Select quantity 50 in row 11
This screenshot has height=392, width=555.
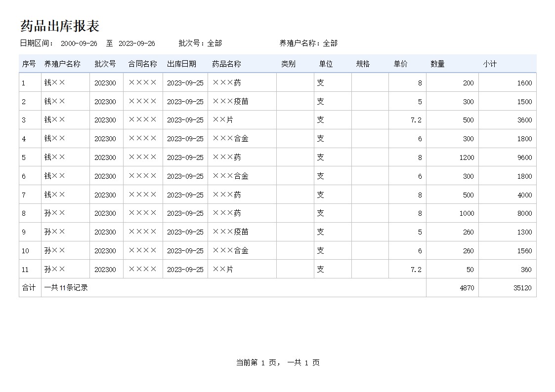[470, 270]
